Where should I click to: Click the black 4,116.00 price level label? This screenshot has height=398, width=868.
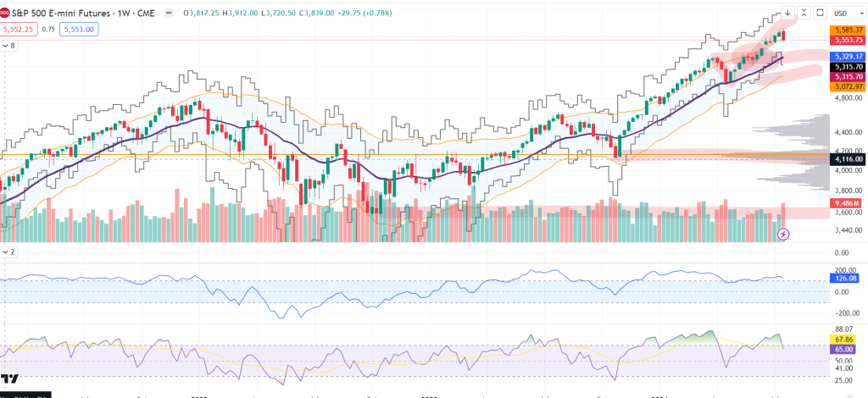pos(848,158)
